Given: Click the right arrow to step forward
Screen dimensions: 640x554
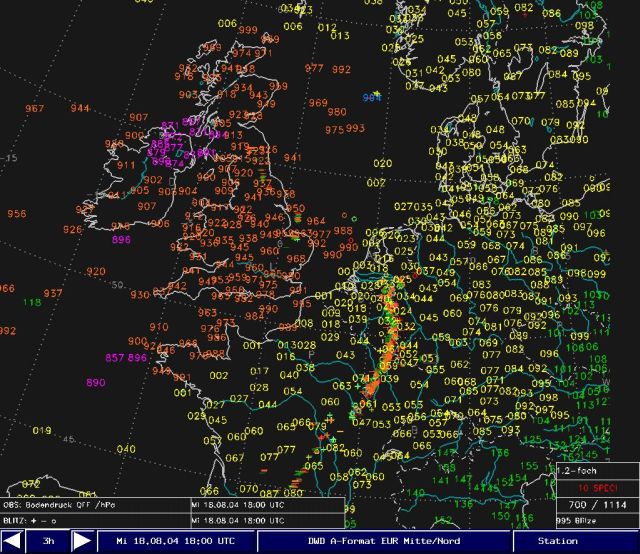Looking at the screenshot, I should (82, 541).
